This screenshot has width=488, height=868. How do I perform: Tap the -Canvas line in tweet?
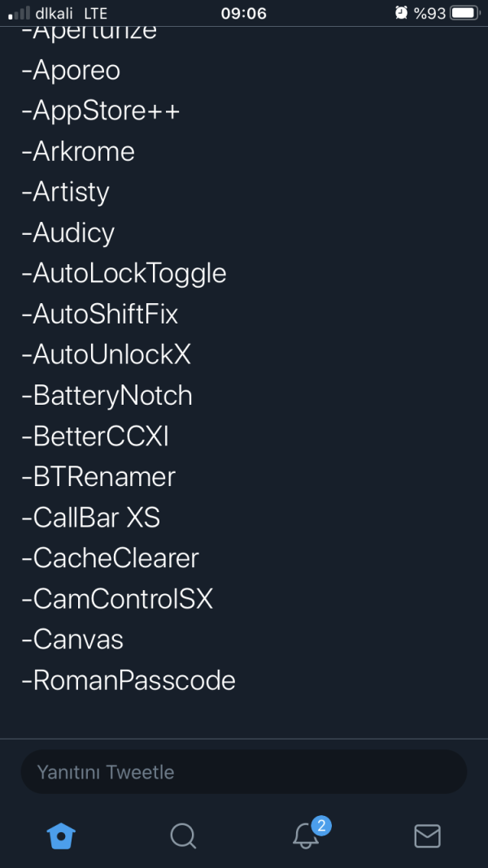point(72,640)
